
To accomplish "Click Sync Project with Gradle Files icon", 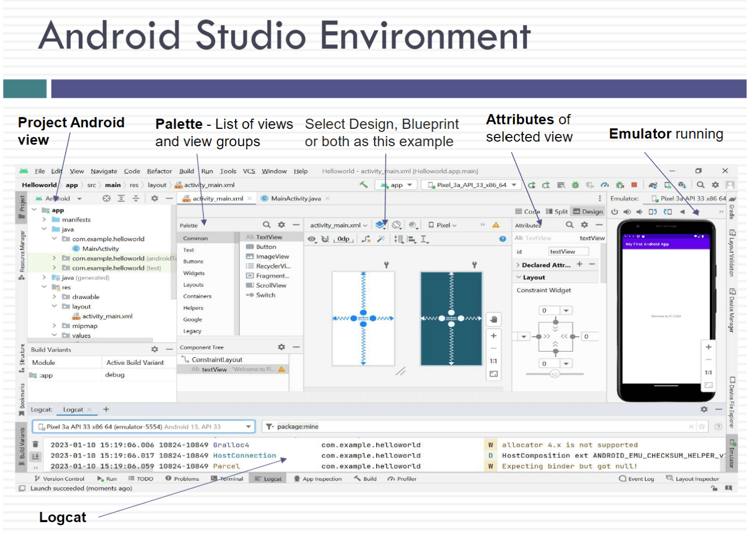I will click(653, 185).
